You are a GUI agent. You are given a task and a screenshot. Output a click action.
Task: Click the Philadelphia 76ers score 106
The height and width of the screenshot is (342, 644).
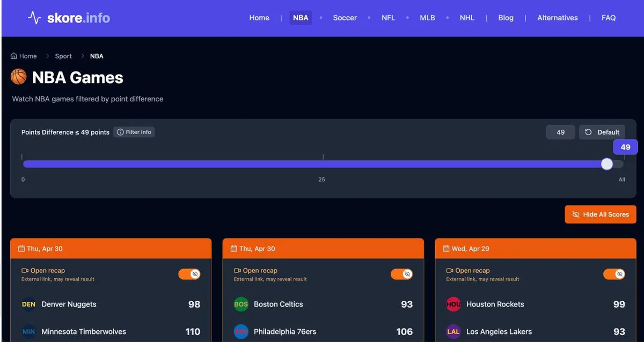pos(405,331)
